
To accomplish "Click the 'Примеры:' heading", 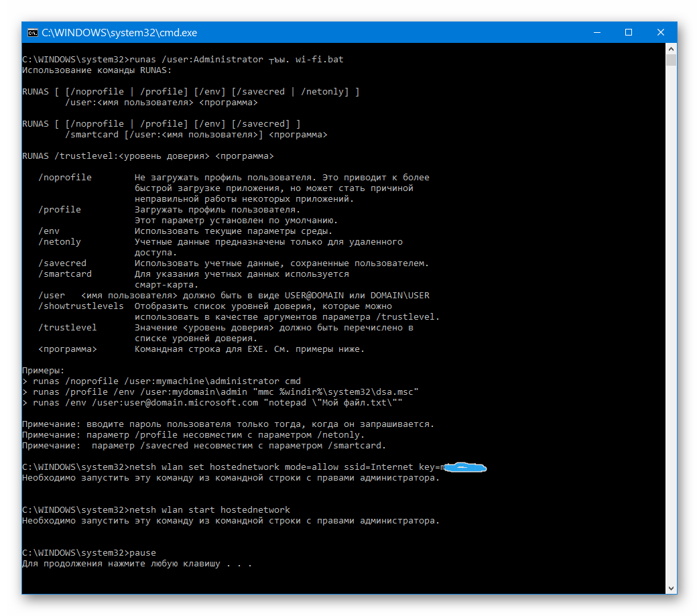I will click(43, 370).
